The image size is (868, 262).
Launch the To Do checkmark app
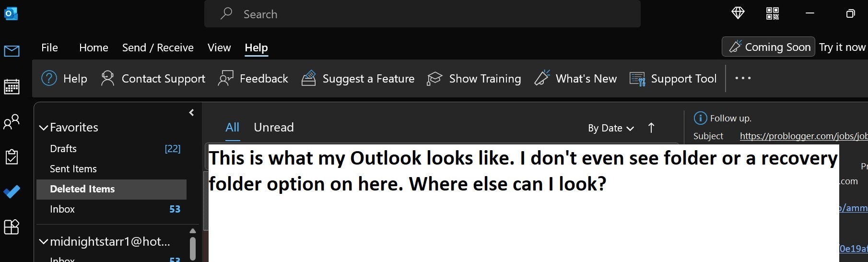pos(12,192)
